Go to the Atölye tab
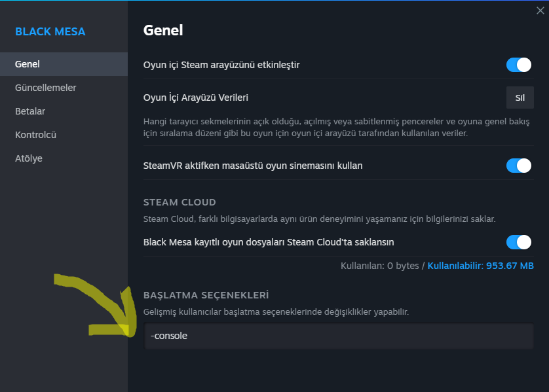The image size is (549, 392). (x=29, y=158)
